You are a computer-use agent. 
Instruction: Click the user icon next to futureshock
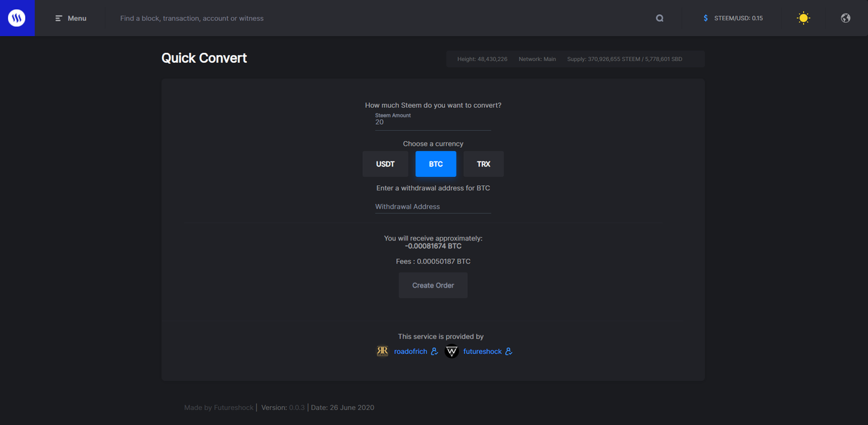[x=509, y=351]
